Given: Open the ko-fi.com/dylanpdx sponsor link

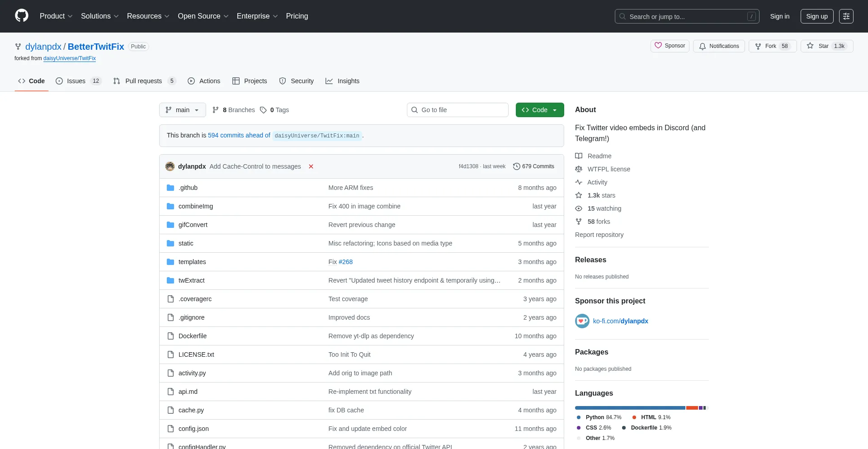Looking at the screenshot, I should (620, 321).
